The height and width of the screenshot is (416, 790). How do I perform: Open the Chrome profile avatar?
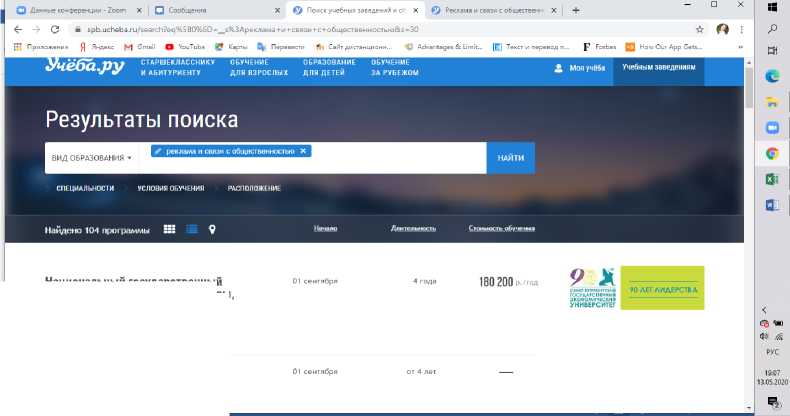click(x=722, y=30)
